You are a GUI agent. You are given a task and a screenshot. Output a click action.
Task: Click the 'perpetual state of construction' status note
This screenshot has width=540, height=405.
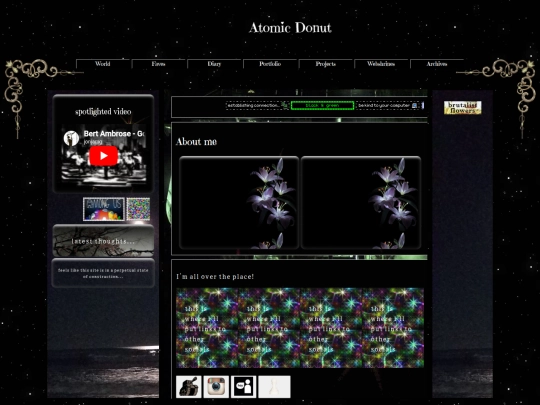(x=103, y=273)
